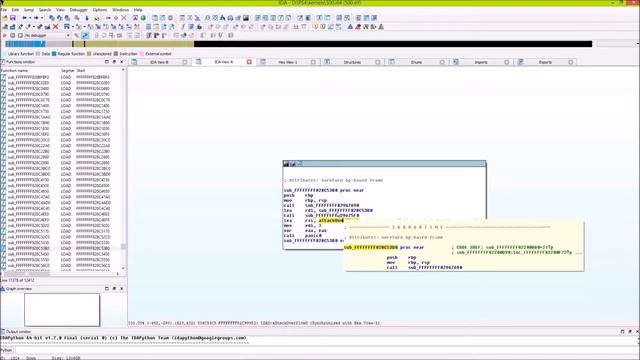
Task: Click the Python button beside command line
Action: pos(7,350)
